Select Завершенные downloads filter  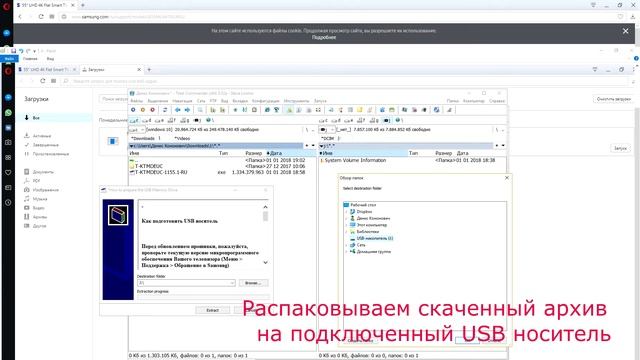click(x=46, y=145)
